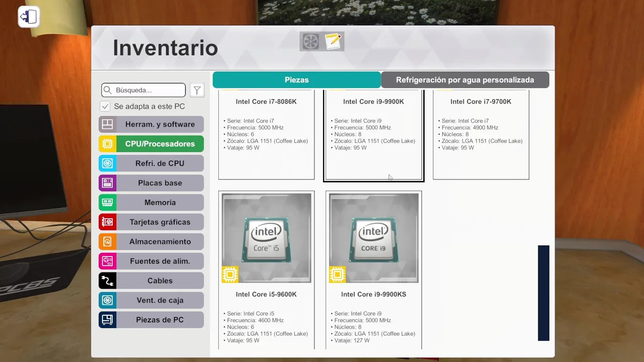This screenshot has width=644, height=362.
Task: Click the black Cables icon
Action: [x=107, y=281]
